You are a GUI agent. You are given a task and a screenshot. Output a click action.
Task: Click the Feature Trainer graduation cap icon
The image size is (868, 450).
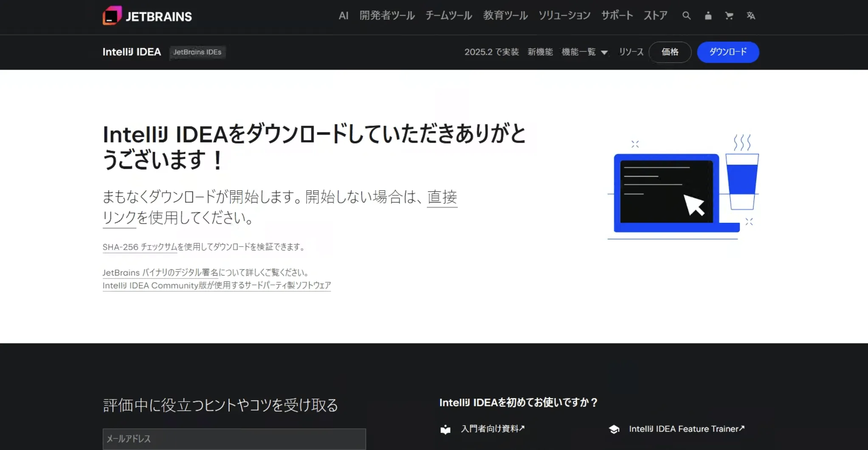click(x=614, y=429)
